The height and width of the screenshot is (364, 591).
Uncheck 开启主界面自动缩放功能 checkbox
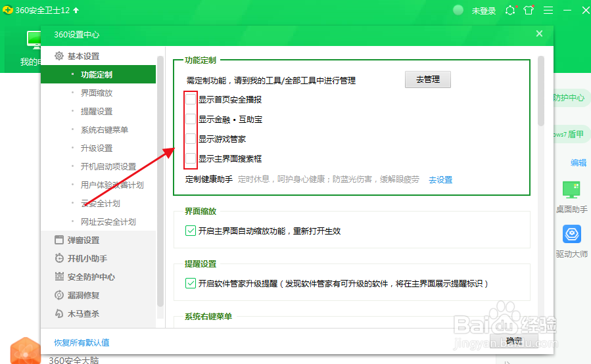(x=191, y=231)
